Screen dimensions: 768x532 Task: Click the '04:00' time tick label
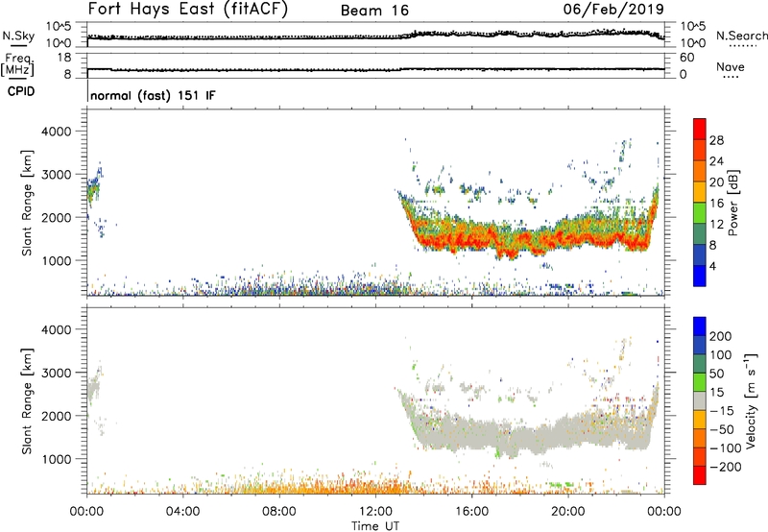183,512
